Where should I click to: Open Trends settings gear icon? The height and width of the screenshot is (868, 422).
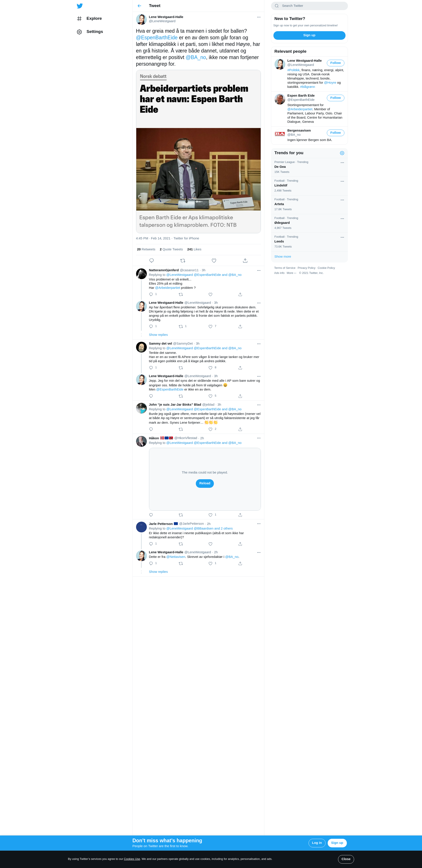pyautogui.click(x=342, y=153)
